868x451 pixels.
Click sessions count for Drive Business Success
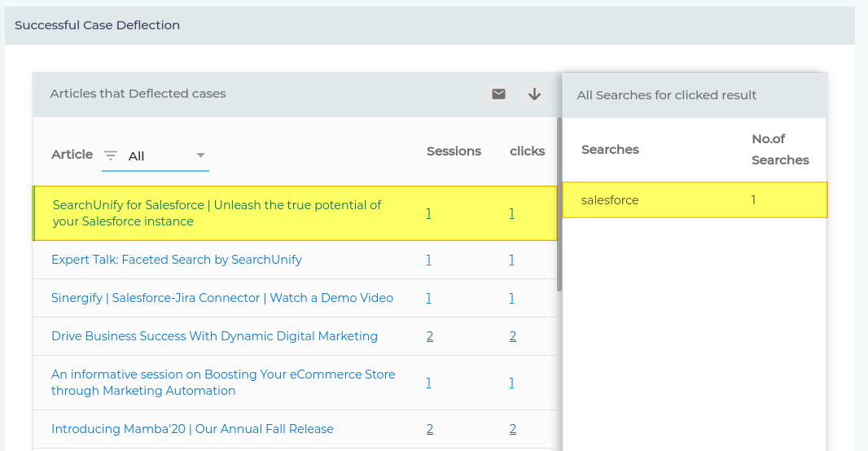(429, 336)
